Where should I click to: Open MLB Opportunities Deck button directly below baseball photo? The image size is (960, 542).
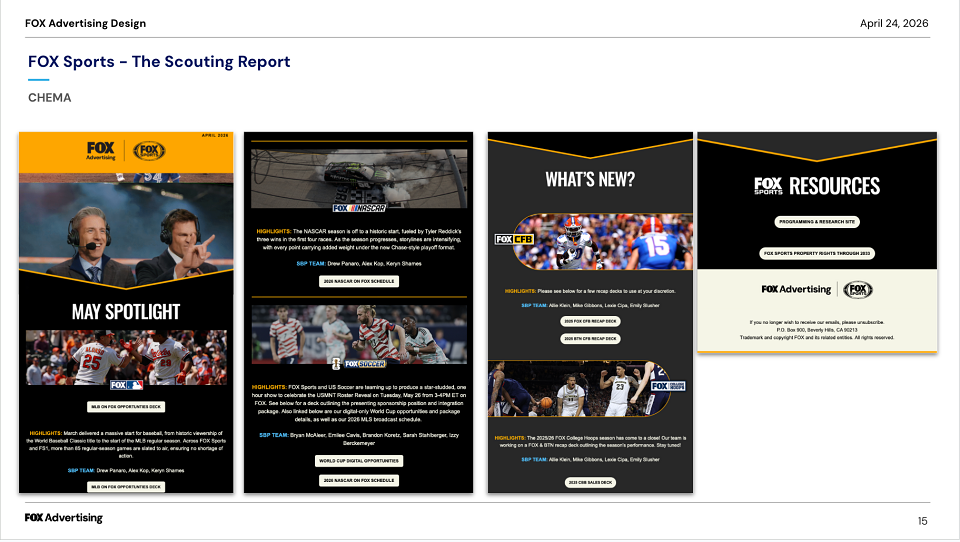click(126, 407)
